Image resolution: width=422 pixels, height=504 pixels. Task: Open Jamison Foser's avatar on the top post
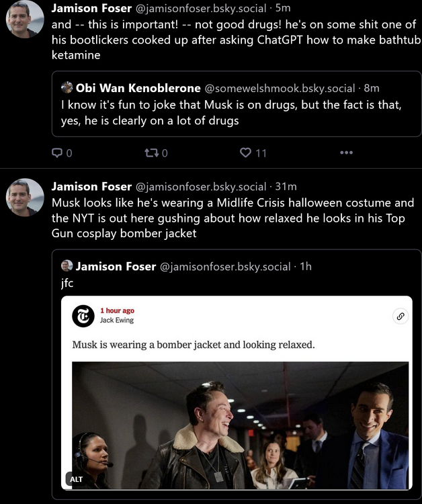pos(25,19)
